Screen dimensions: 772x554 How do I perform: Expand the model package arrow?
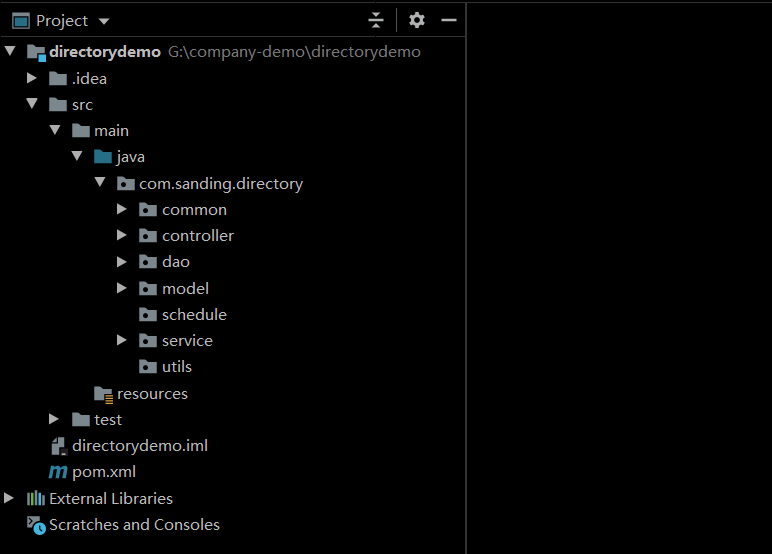122,288
